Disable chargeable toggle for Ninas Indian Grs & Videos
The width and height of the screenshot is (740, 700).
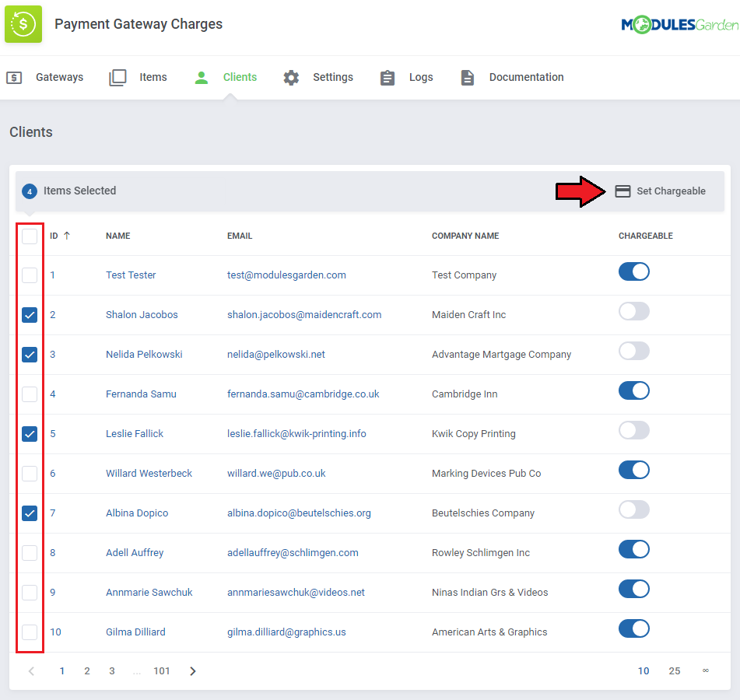[x=634, y=589]
